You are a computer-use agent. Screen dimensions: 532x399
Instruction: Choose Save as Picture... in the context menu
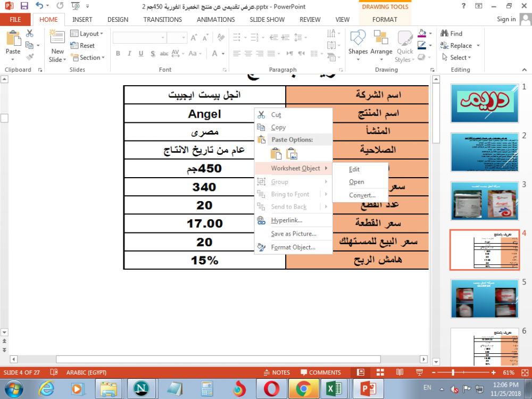tap(293, 234)
